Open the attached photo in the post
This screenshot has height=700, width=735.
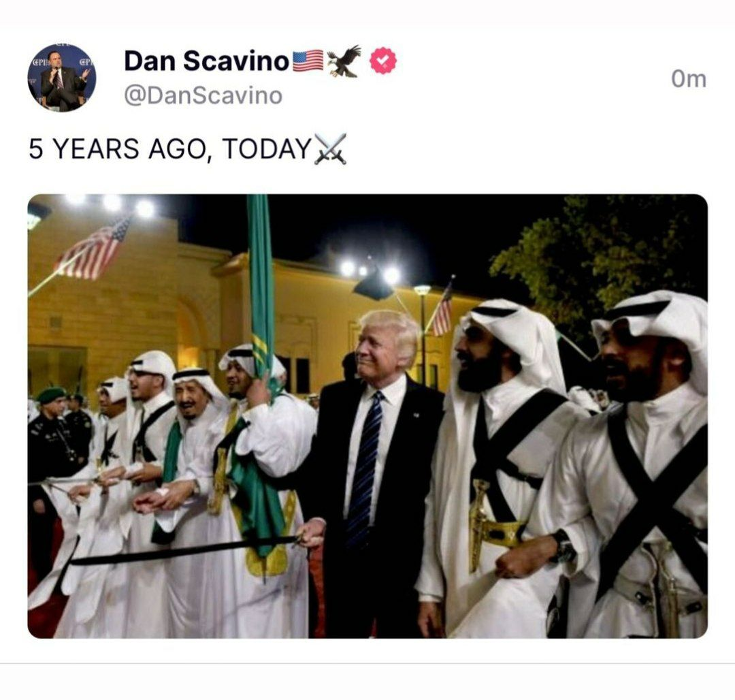click(367, 416)
